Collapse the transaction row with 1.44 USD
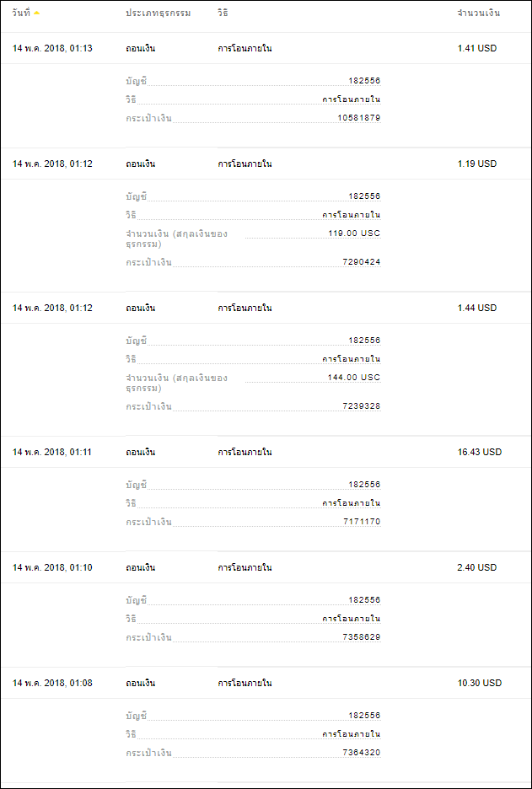This screenshot has height=789, width=532. pos(266,308)
